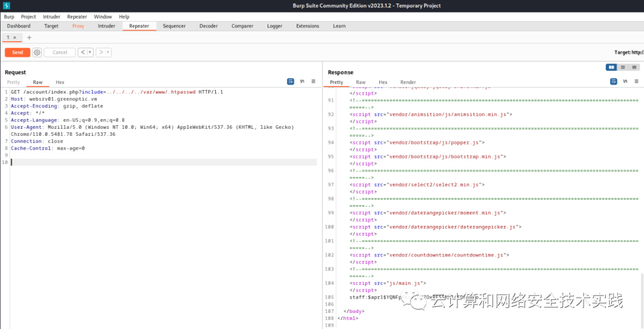
Task: Select side-by-side layout view icon
Action: [611, 67]
